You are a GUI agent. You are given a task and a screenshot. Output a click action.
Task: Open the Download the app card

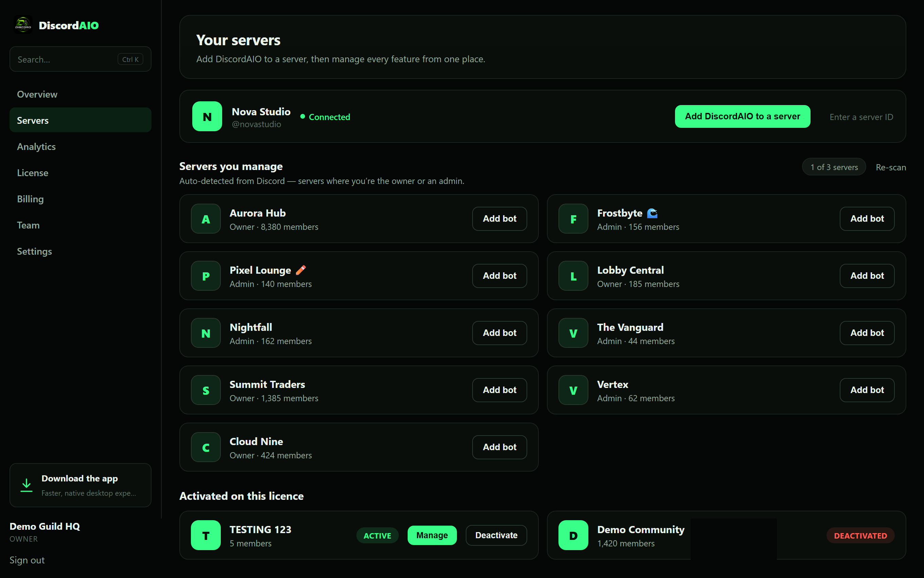coord(80,485)
